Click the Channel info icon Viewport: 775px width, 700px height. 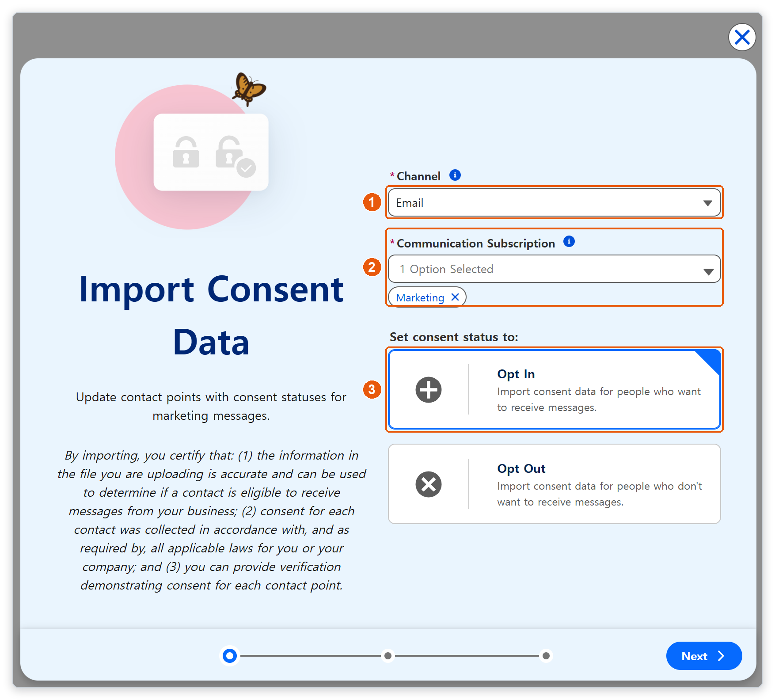455,175
